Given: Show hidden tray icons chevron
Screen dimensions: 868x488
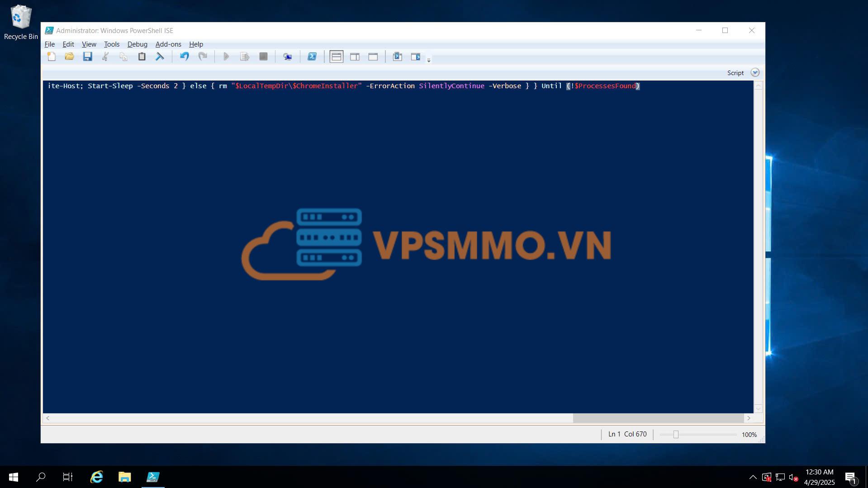Looking at the screenshot, I should pos(753,477).
